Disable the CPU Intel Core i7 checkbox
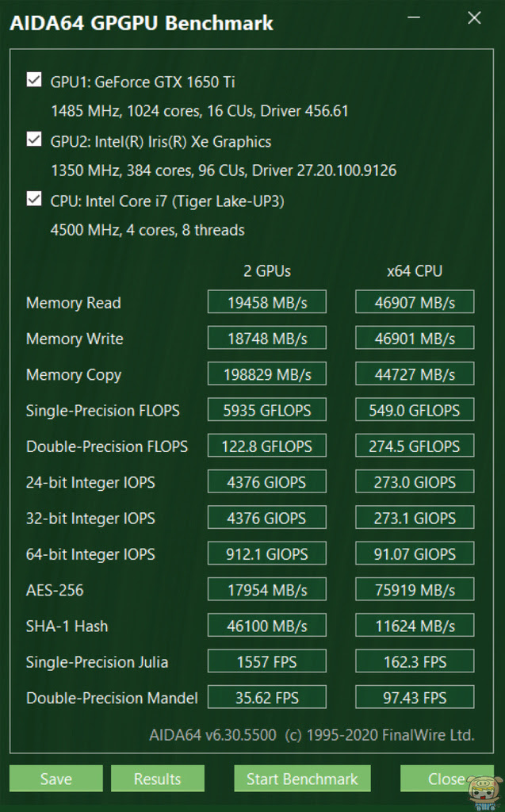 coord(34,199)
